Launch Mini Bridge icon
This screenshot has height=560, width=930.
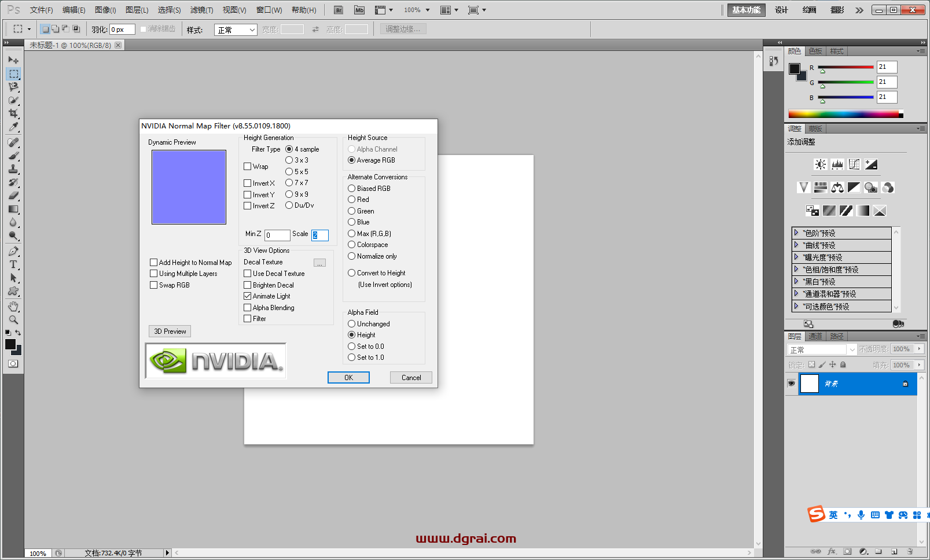click(x=359, y=10)
